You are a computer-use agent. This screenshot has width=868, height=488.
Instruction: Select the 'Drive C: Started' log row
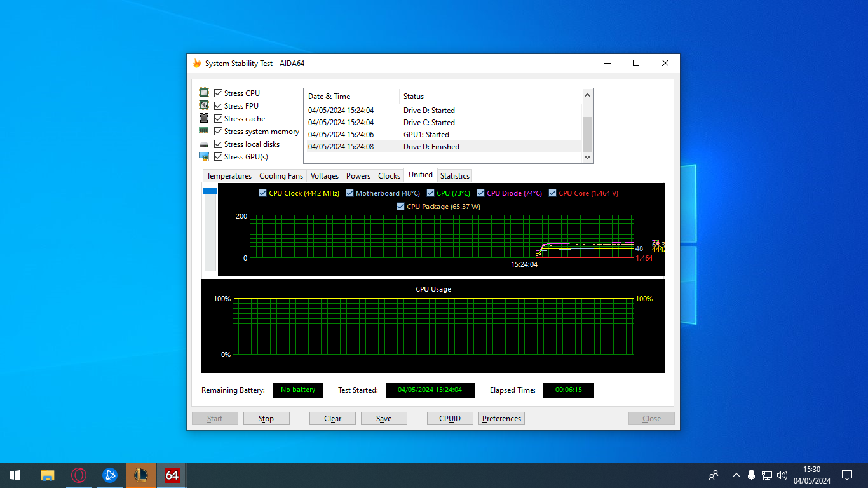pyautogui.click(x=443, y=123)
